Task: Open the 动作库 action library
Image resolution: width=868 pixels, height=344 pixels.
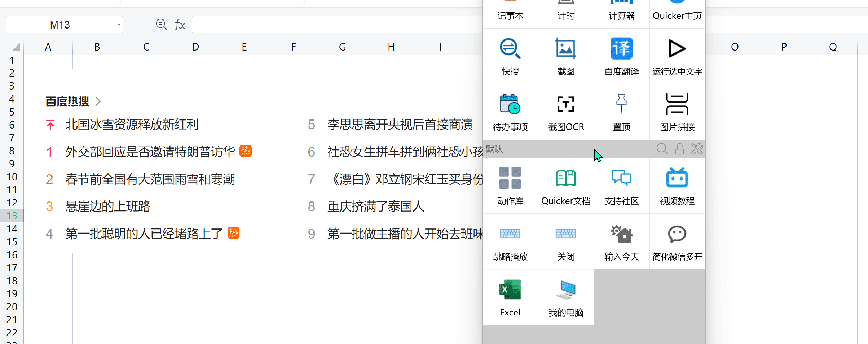Action: (x=510, y=186)
